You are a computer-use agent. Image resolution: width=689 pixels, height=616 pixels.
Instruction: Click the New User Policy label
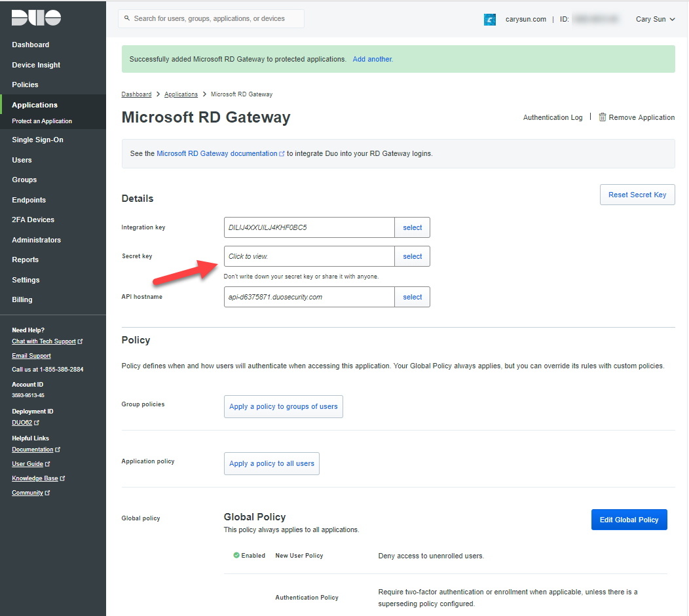tap(299, 556)
